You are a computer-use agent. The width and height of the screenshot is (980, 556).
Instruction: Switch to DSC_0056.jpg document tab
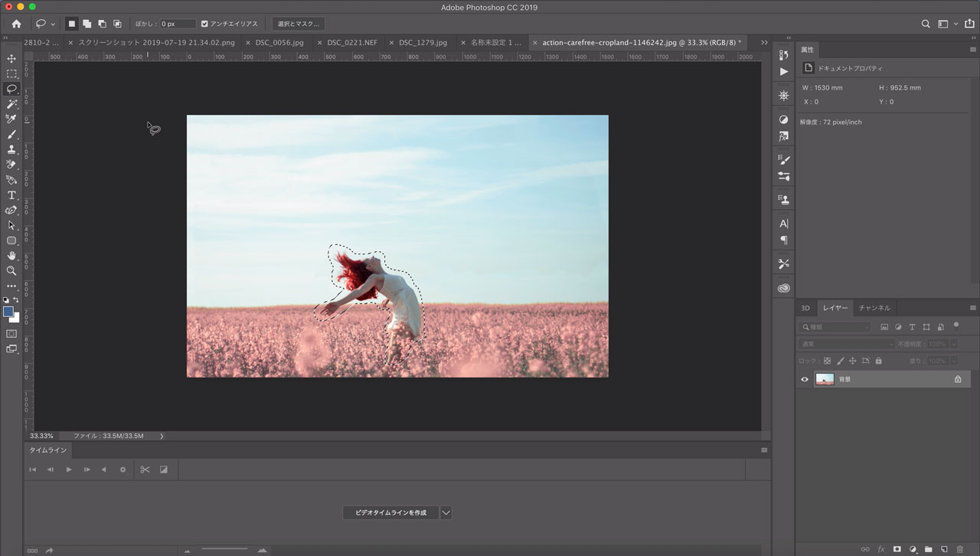click(x=279, y=43)
